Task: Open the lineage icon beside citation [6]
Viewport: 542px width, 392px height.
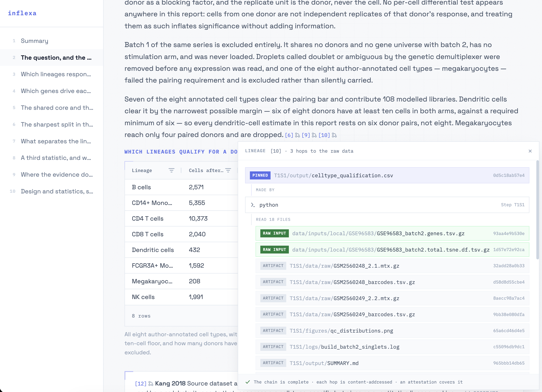Action: tap(297, 135)
